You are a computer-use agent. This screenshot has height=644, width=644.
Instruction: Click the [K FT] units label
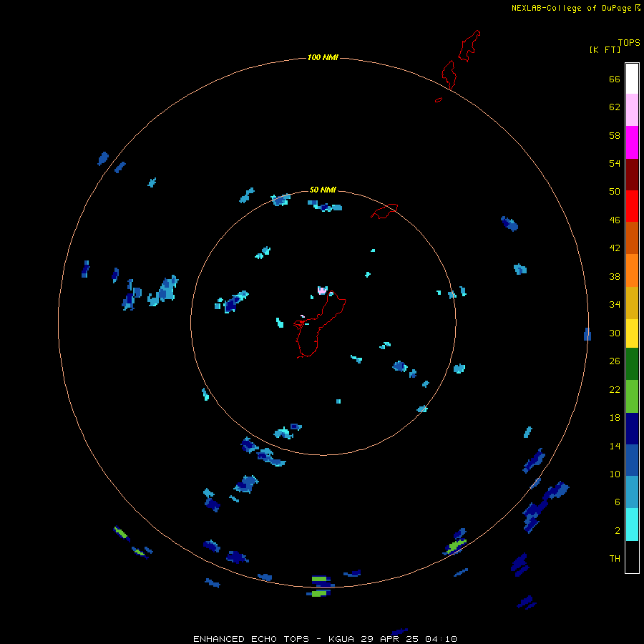coord(605,49)
